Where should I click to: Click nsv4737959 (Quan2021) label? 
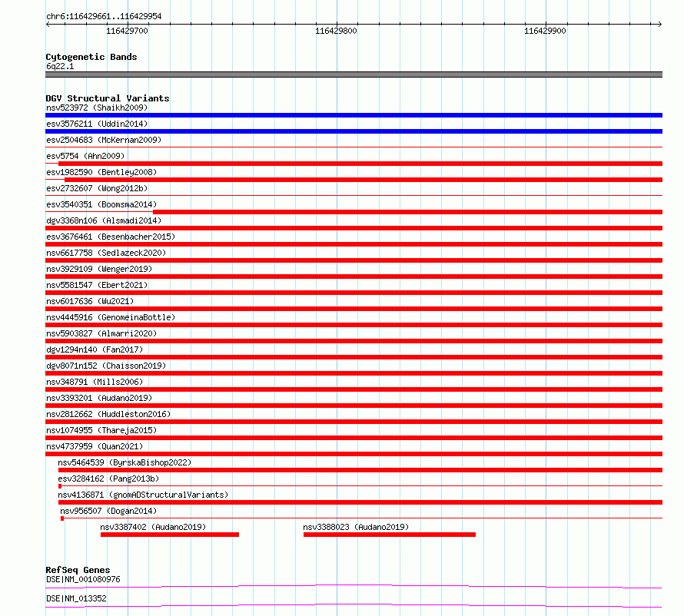pos(95,446)
